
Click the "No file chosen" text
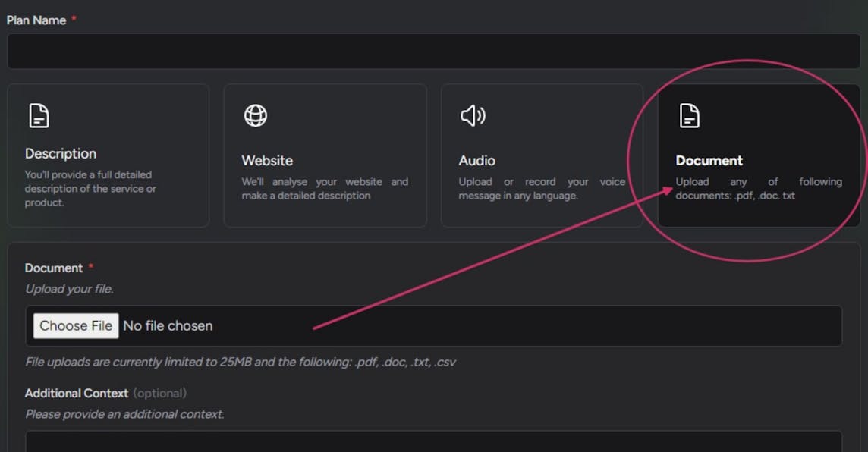pos(168,326)
